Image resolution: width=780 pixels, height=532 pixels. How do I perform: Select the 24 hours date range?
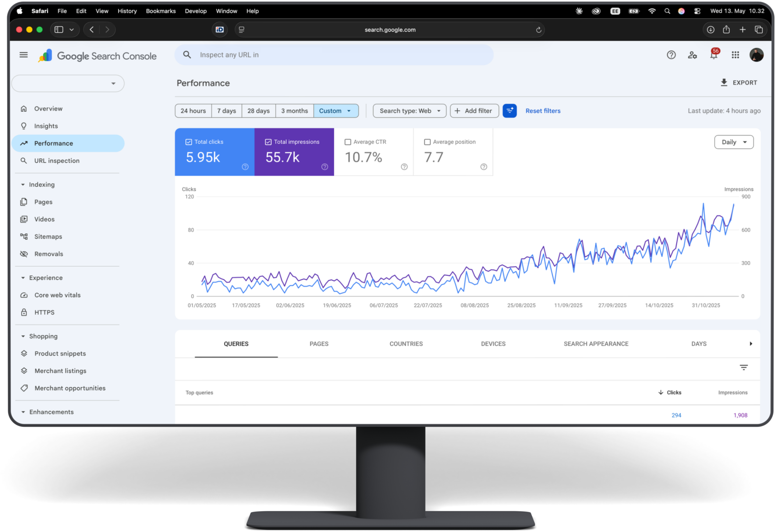[x=193, y=111]
